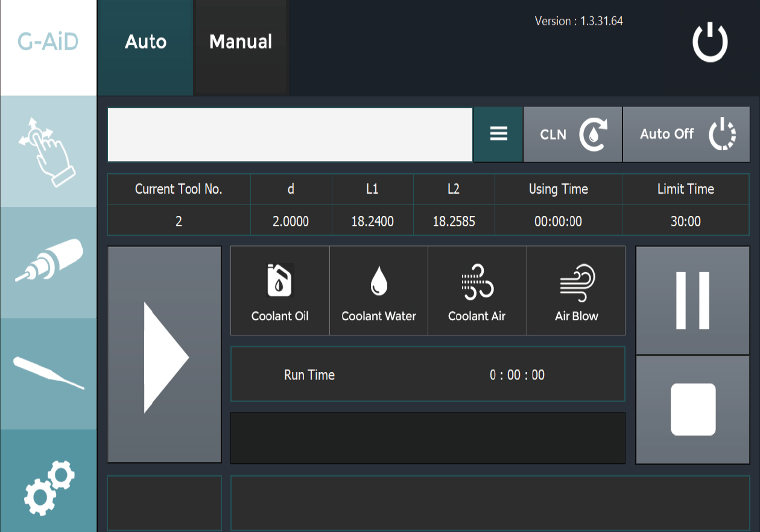Select the Limit Time value 30:00
This screenshot has width=760, height=532.
(685, 221)
